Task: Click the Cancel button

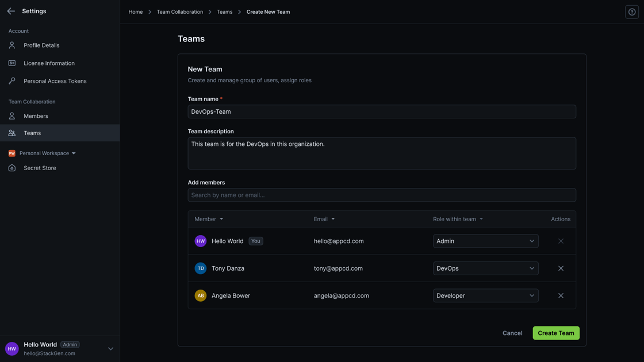Action: pyautogui.click(x=512, y=333)
